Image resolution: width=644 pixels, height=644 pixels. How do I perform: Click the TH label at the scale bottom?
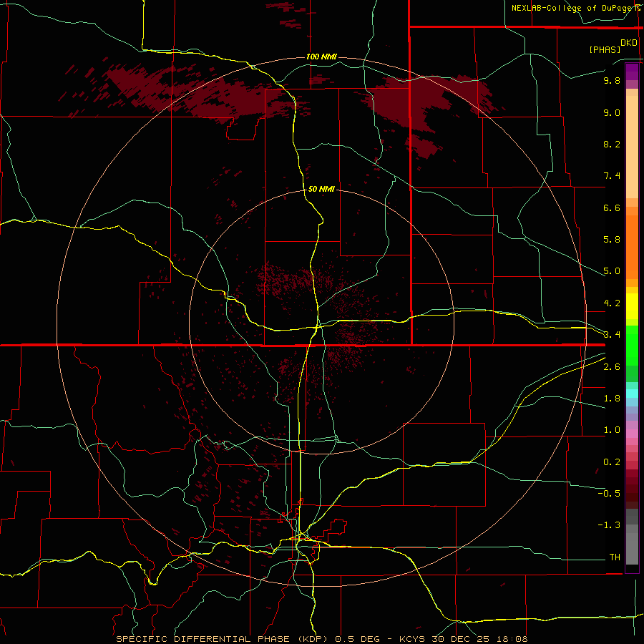tap(615, 557)
